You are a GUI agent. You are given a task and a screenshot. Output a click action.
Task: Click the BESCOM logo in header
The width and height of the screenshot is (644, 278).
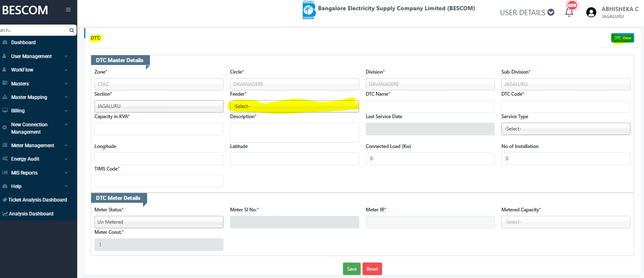[x=309, y=10]
